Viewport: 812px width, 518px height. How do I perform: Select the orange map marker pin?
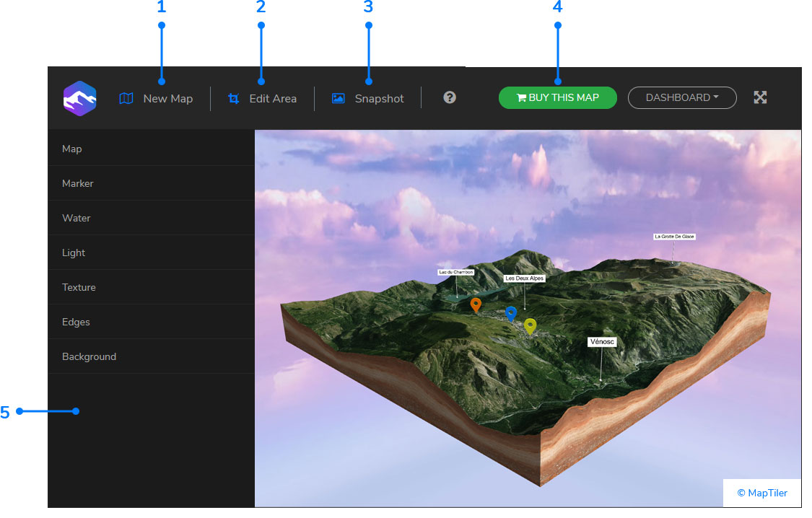tap(476, 304)
